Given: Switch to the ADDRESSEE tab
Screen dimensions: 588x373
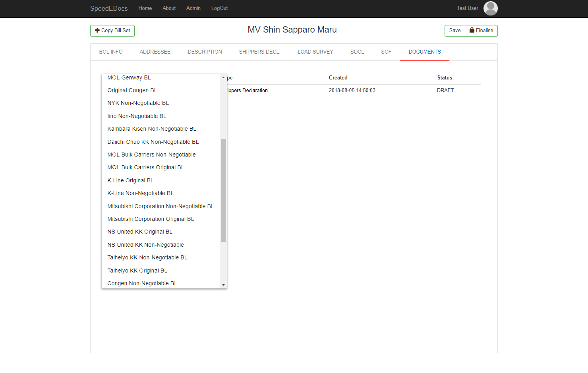Looking at the screenshot, I should 155,52.
